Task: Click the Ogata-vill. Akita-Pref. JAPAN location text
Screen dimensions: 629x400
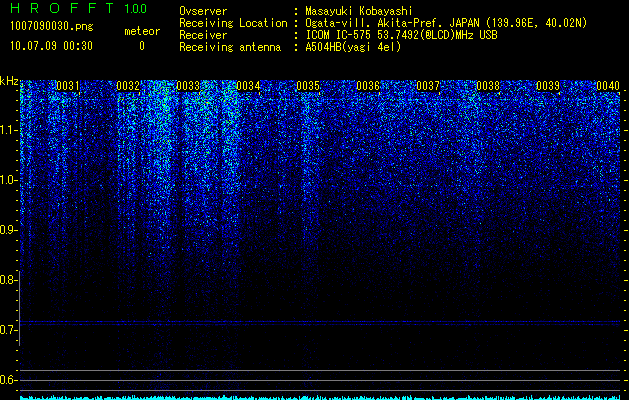Action: pyautogui.click(x=446, y=23)
